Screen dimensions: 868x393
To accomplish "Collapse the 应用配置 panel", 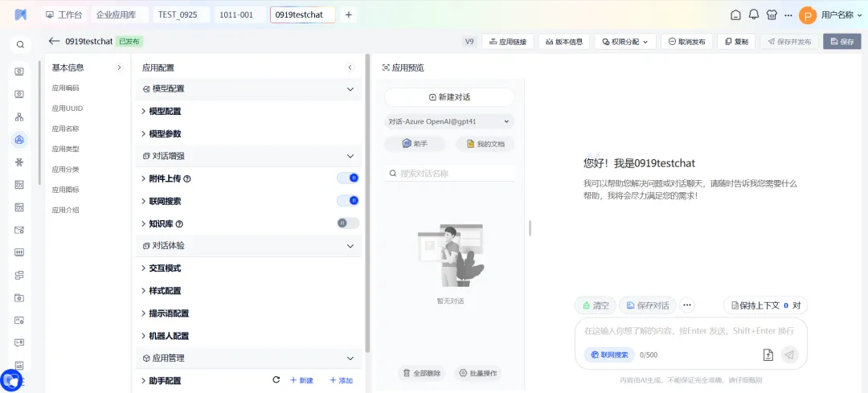I will click(x=350, y=68).
